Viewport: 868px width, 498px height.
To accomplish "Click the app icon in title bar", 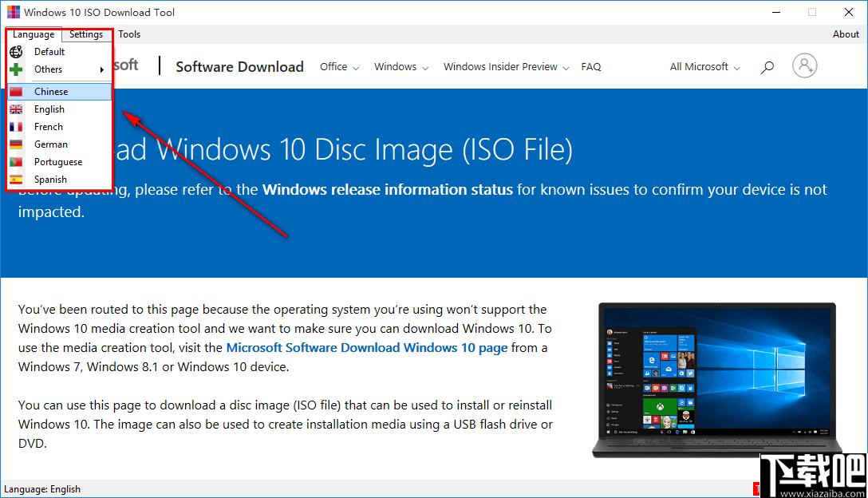I will tap(14, 12).
